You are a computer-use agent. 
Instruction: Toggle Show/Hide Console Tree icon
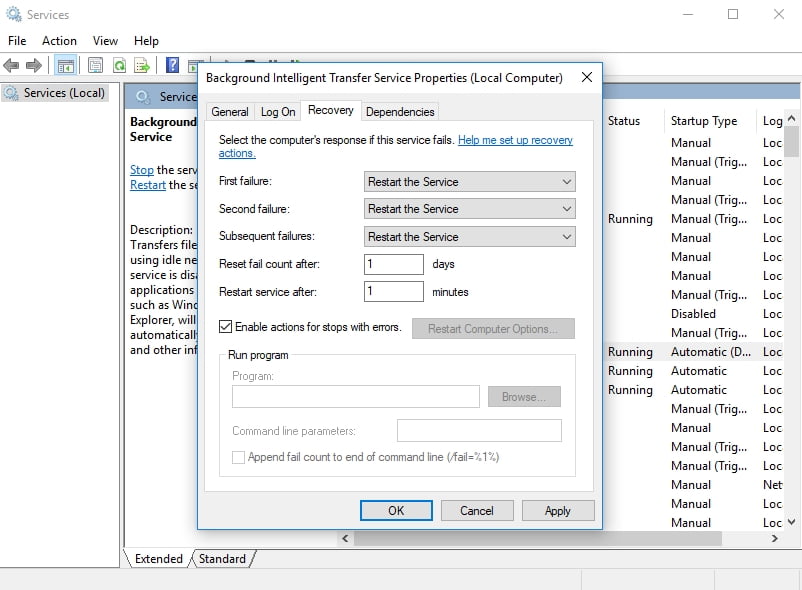point(65,66)
